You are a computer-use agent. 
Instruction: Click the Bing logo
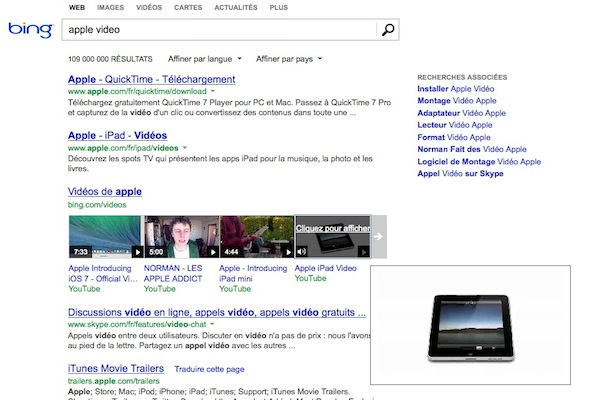pos(31,30)
